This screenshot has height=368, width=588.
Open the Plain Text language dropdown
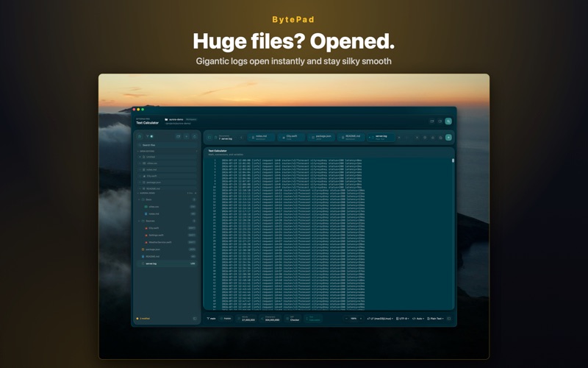click(x=435, y=319)
